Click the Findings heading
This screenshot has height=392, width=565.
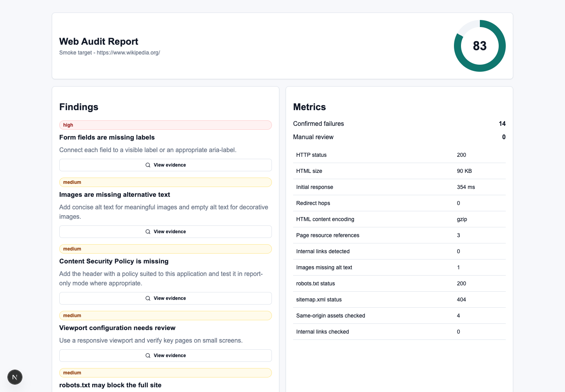[79, 107]
